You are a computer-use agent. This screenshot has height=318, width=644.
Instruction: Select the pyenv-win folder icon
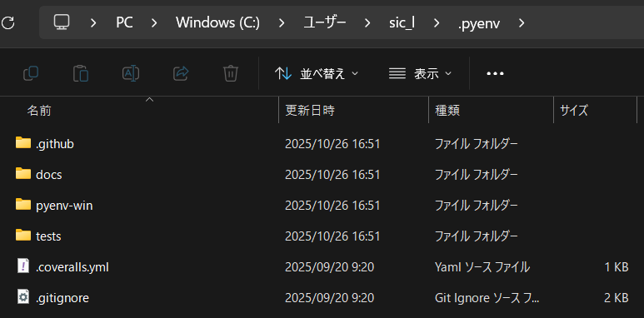(x=23, y=204)
